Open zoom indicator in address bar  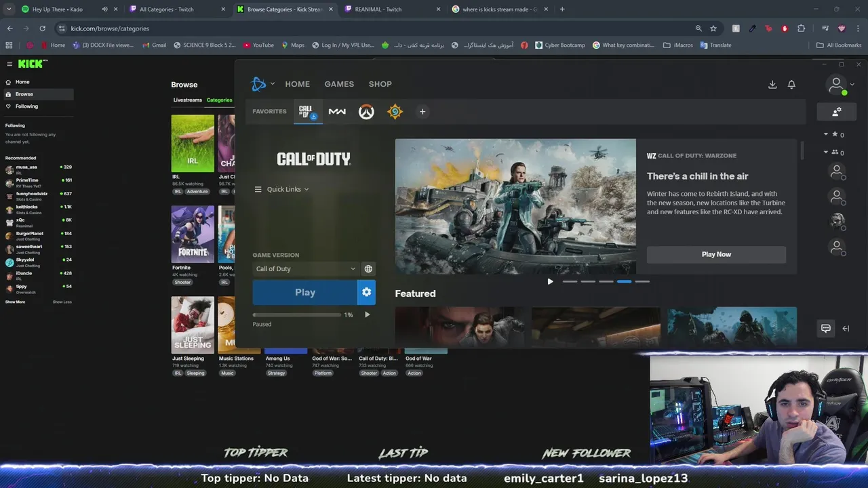[698, 28]
